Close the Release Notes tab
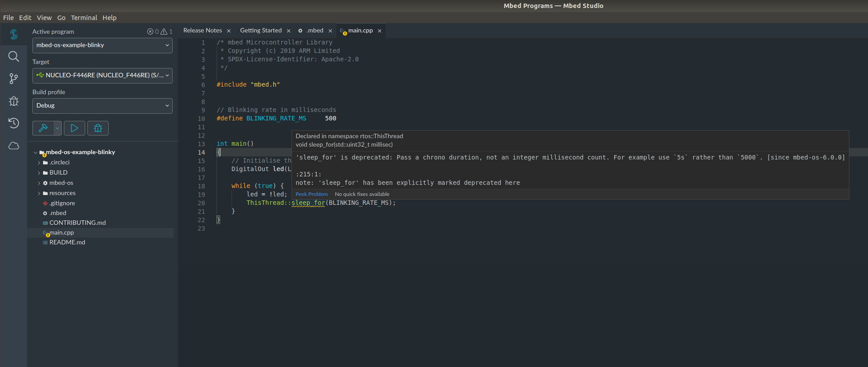868x367 pixels. [229, 31]
